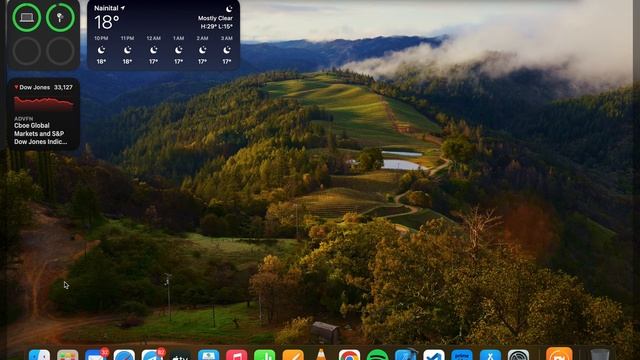Click the red Dow Jones chart

44,104
